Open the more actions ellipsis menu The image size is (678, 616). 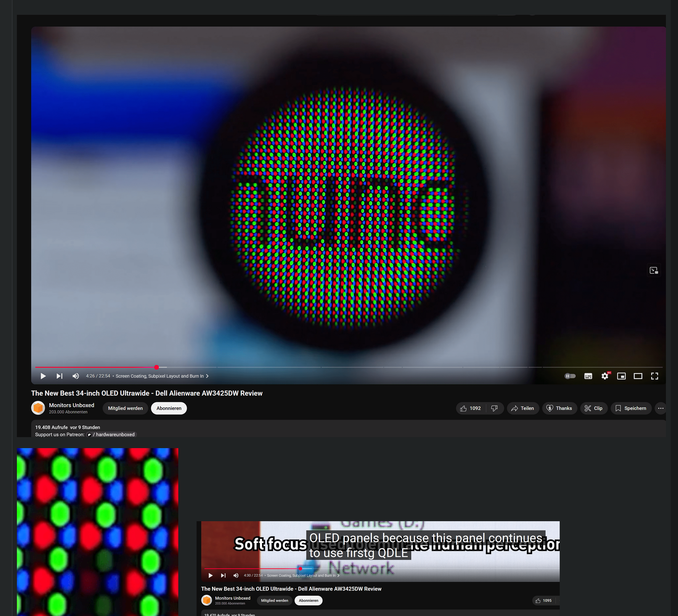click(x=660, y=408)
